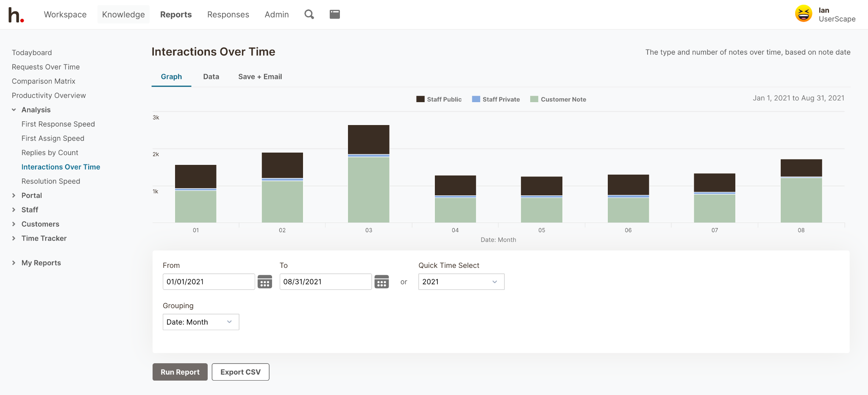
Task: Switch to the Data tab
Action: pyautogui.click(x=211, y=77)
